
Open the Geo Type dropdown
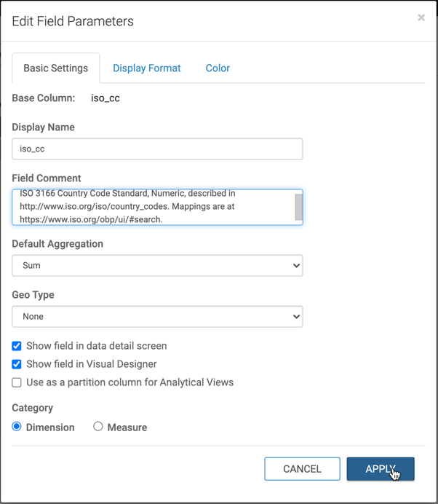(x=157, y=317)
